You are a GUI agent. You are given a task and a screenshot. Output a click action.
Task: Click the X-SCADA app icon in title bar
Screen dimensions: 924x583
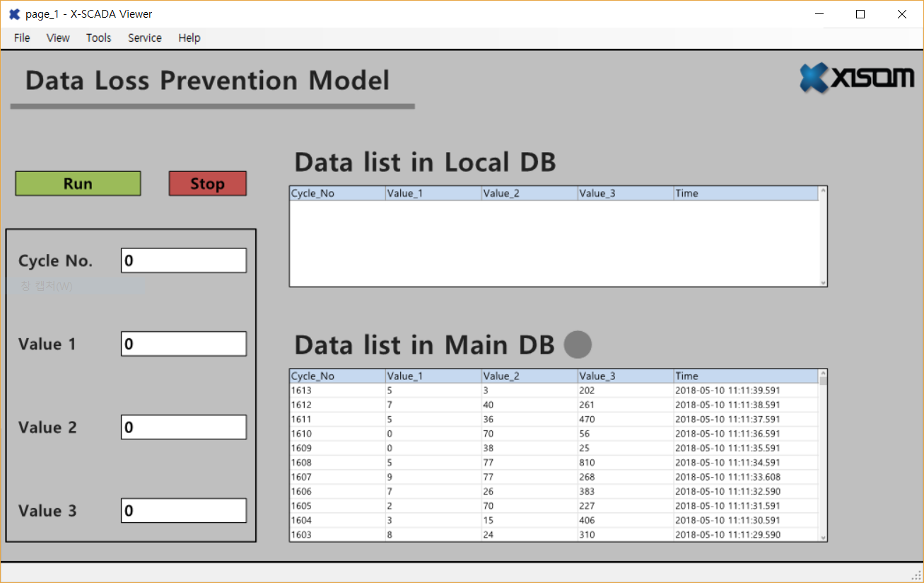coord(14,14)
